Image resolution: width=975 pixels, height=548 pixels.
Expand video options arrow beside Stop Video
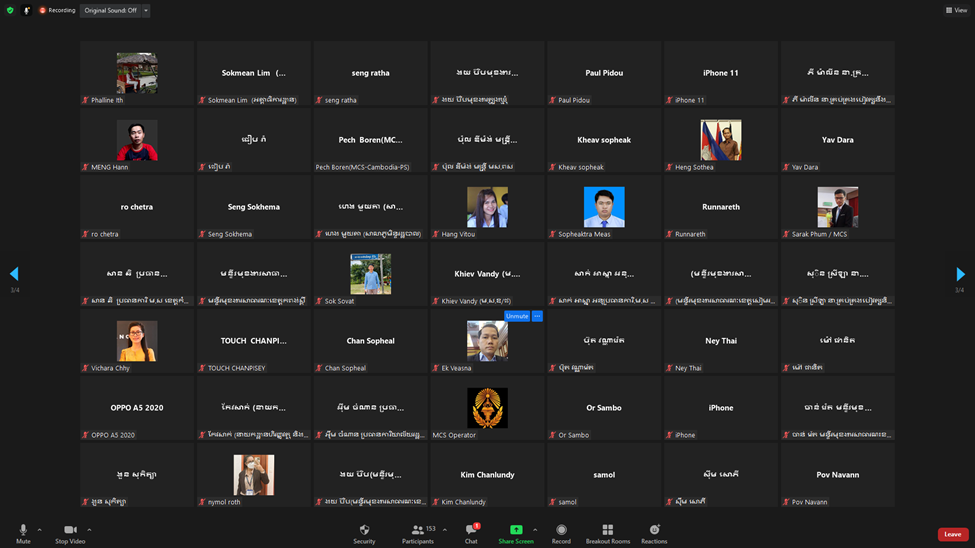(89, 530)
